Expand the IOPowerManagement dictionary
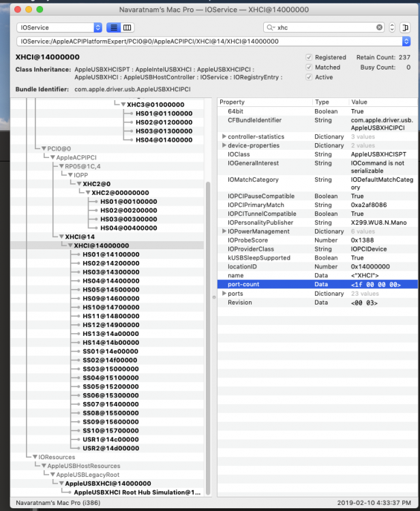This screenshot has height=511, width=420. pyautogui.click(x=224, y=231)
